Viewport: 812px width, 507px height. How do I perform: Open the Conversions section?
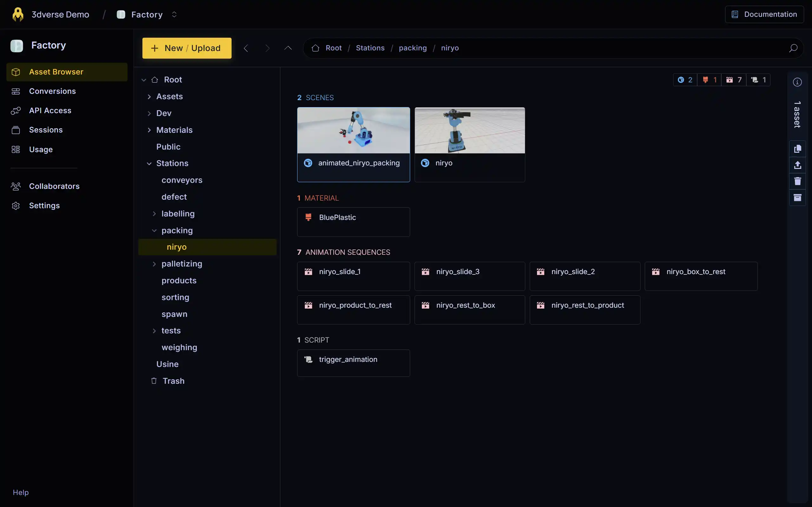52,91
